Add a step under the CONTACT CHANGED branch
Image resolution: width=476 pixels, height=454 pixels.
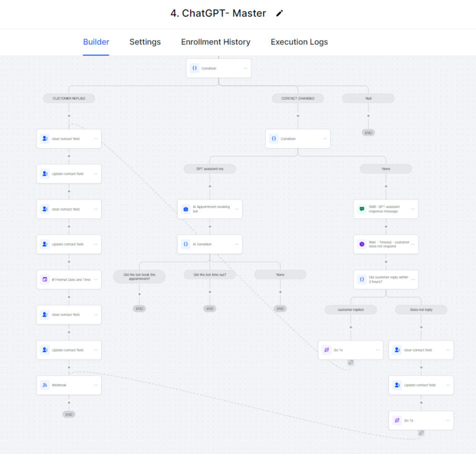point(298,116)
